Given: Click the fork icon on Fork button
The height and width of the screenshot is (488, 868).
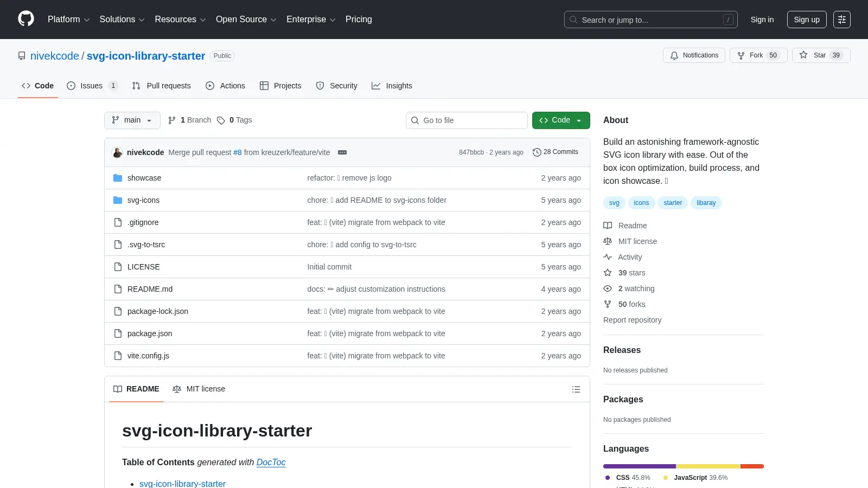Looking at the screenshot, I should (741, 55).
